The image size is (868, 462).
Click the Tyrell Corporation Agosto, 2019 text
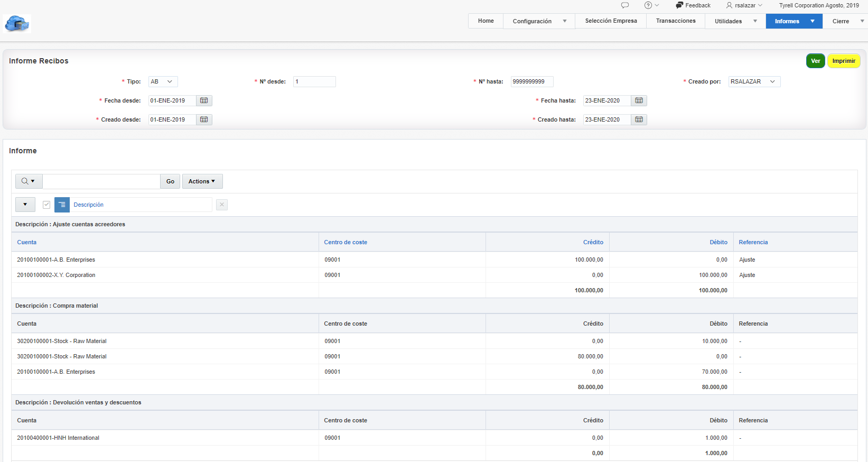click(x=819, y=5)
